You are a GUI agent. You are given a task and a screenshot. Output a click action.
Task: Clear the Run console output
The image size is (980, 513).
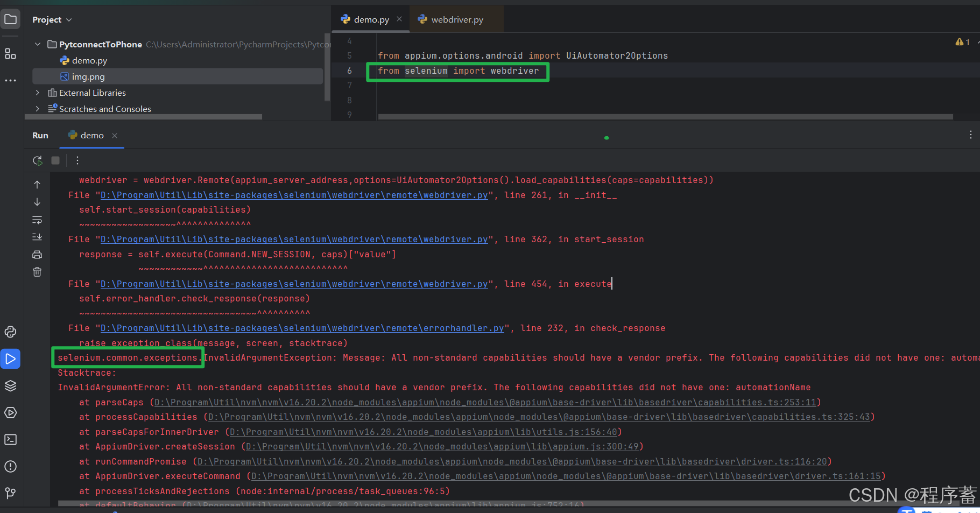point(37,272)
